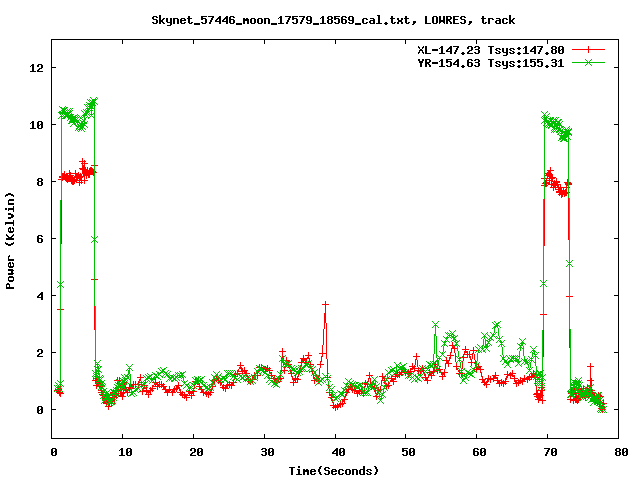Click the YR-154.63 Tsys:155.31 legend entry

pyautogui.click(x=491, y=63)
